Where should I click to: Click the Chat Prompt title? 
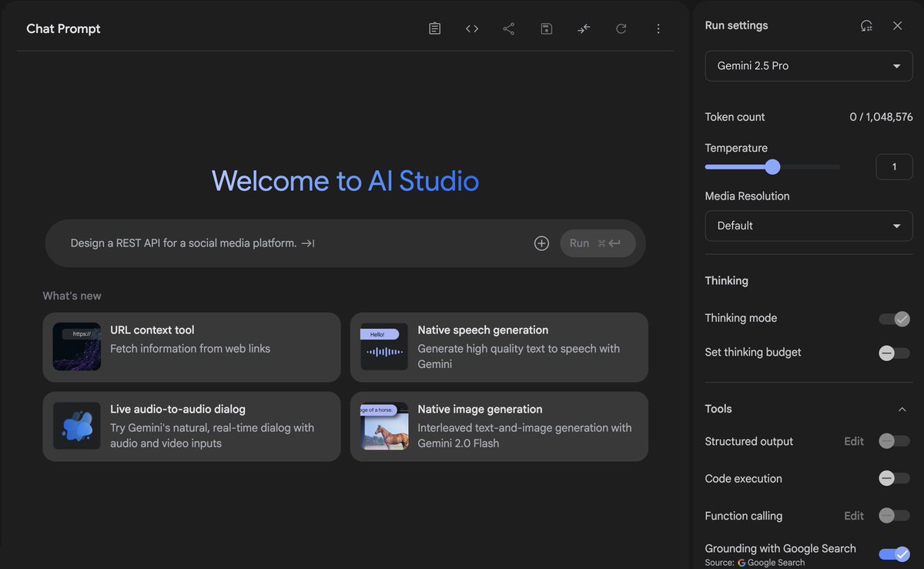63,28
